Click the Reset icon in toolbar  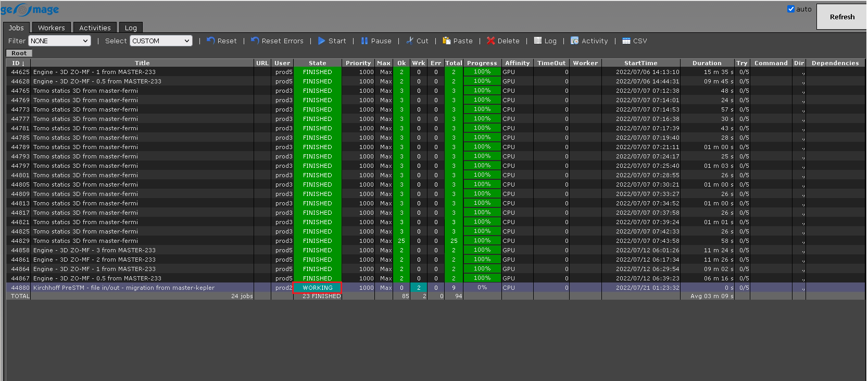pos(211,41)
